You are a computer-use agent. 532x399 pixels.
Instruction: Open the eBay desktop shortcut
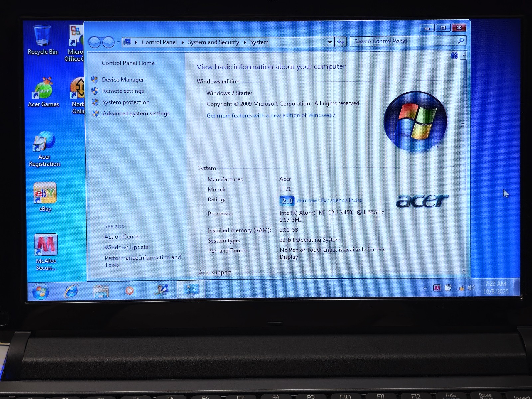pyautogui.click(x=45, y=197)
